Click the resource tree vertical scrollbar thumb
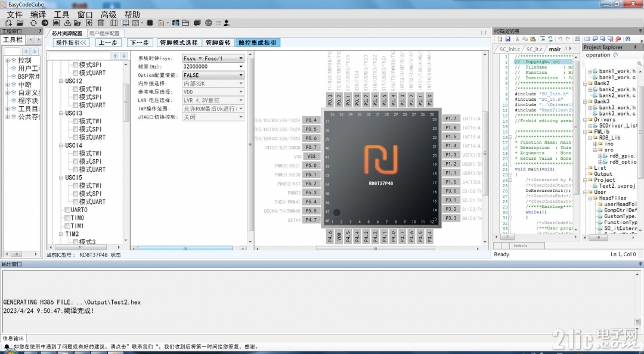The image size is (644, 354). (x=126, y=102)
